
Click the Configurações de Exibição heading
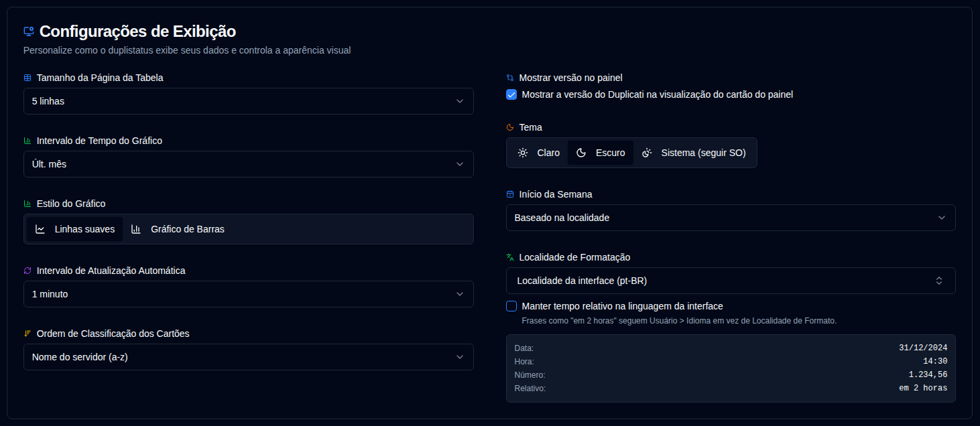[137, 31]
